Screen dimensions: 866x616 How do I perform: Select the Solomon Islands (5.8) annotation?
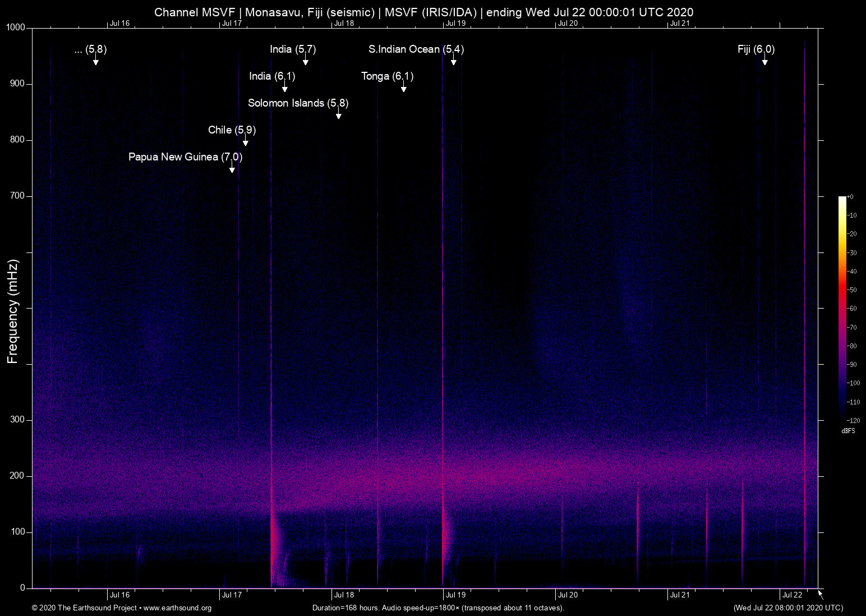point(298,103)
